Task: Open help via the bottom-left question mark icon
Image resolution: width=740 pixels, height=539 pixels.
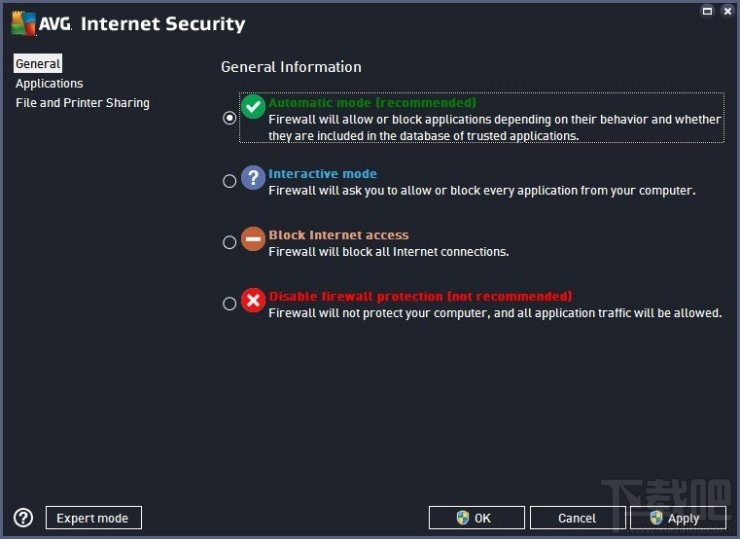Action: (23, 518)
